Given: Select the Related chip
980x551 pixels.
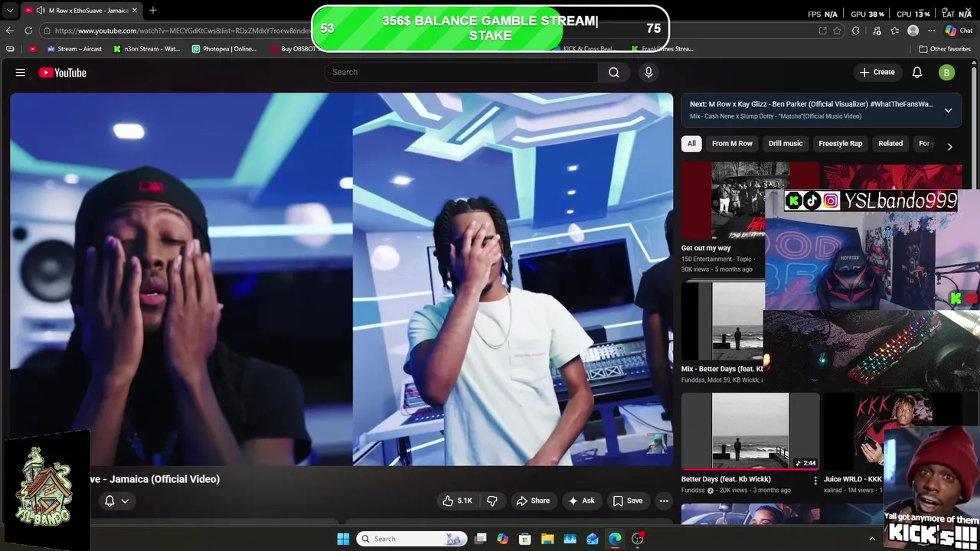Looking at the screenshot, I should point(890,143).
